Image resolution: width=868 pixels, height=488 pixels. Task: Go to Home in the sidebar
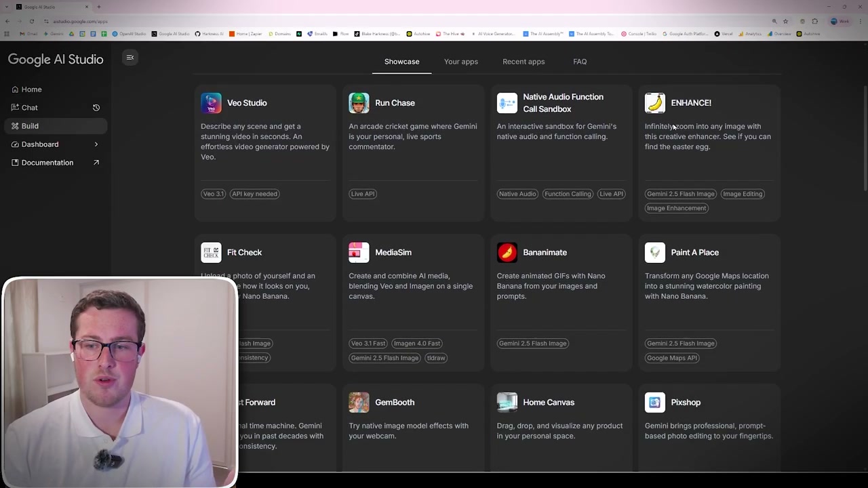[x=56, y=89]
